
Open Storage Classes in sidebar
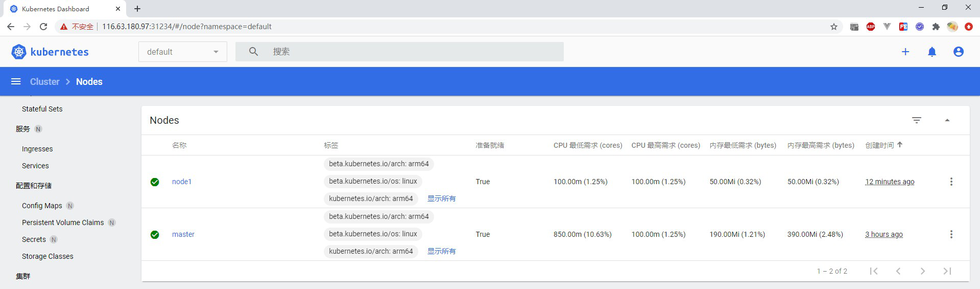click(x=47, y=256)
